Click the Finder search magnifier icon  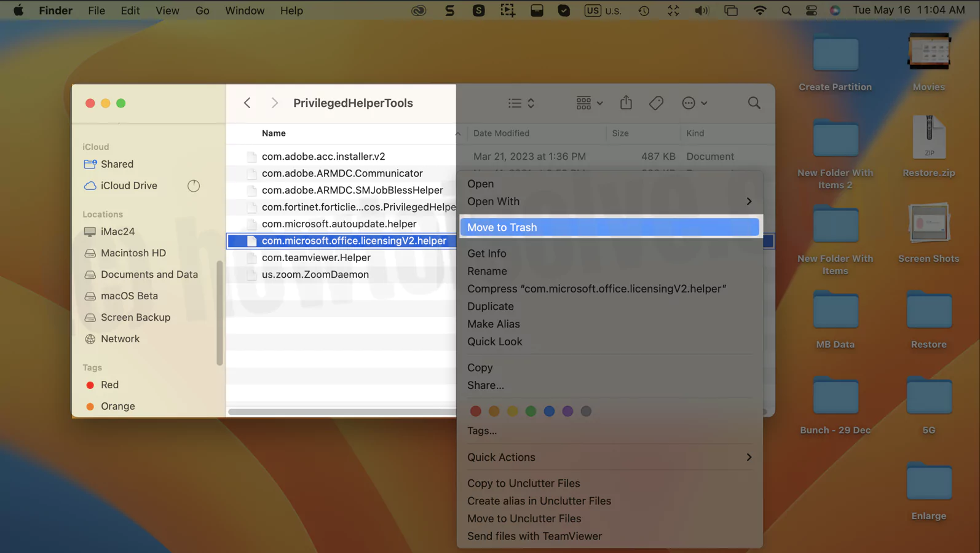[x=754, y=103]
